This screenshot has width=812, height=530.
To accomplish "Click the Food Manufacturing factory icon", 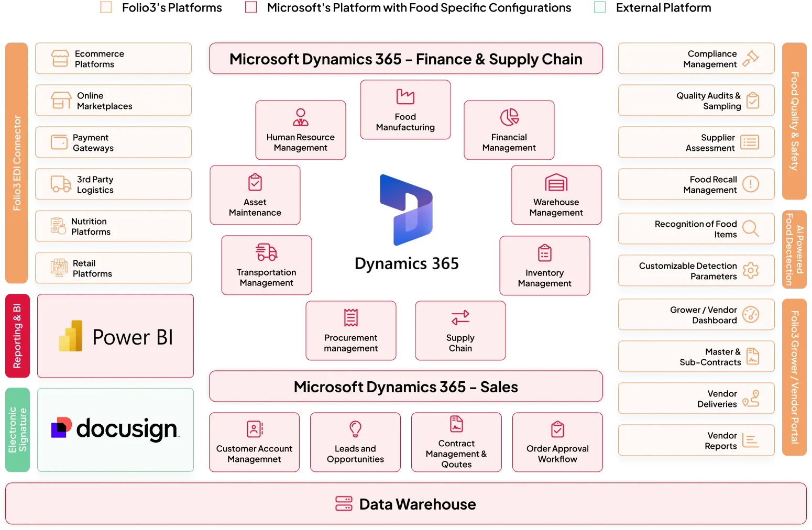I will 405,97.
